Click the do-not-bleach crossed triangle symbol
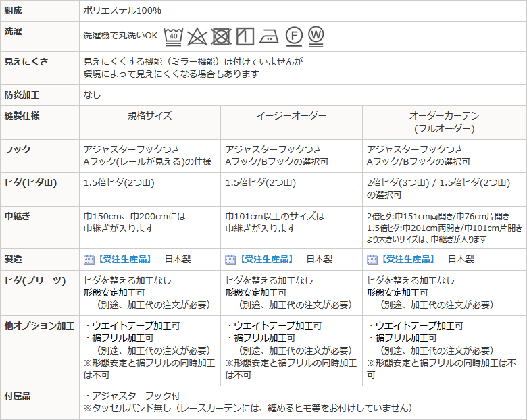This screenshot has width=527, height=420. point(197,36)
